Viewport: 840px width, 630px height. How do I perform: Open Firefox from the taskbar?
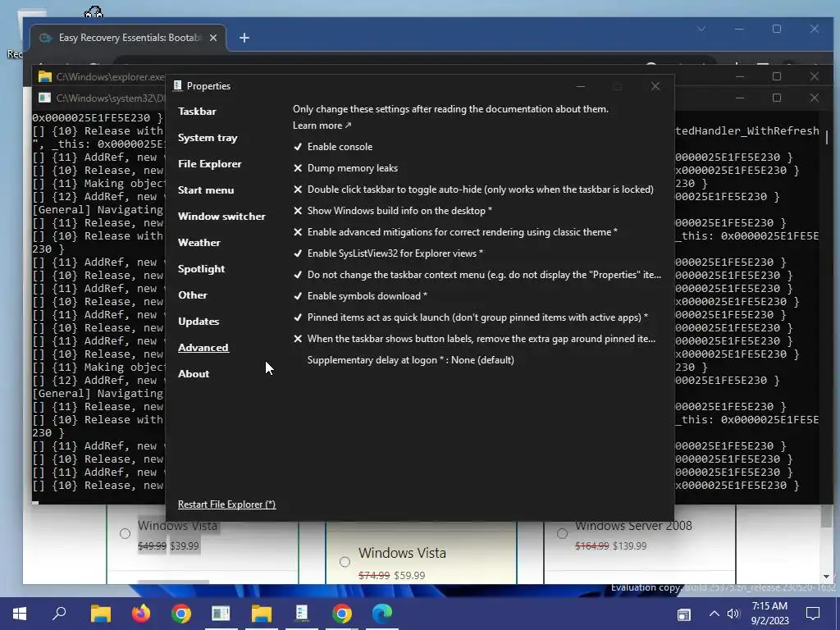(x=141, y=614)
